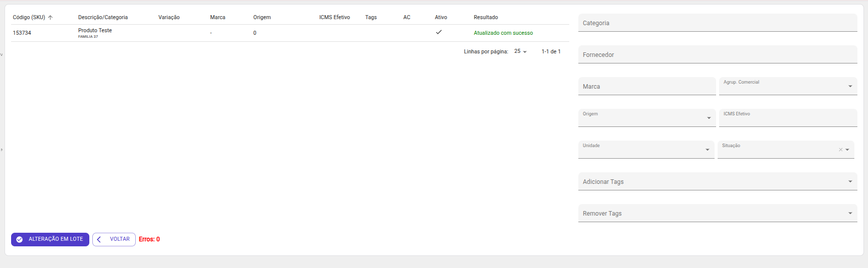868x268 pixels.
Task: Click the FAMILIA 37 category text
Action: point(88,37)
